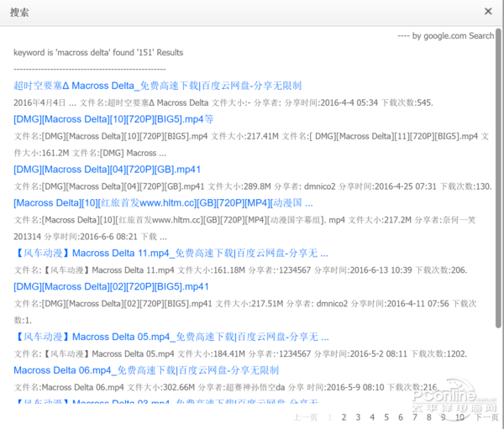504x429 pixels.
Task: Click the description showing 文件大小:184.41M
Action: tap(240, 353)
